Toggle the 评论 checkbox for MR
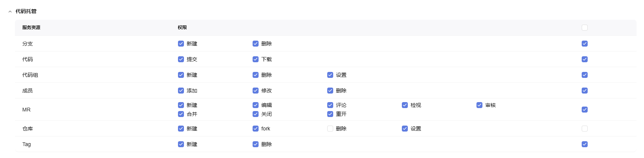The image size is (644, 158). point(330,105)
